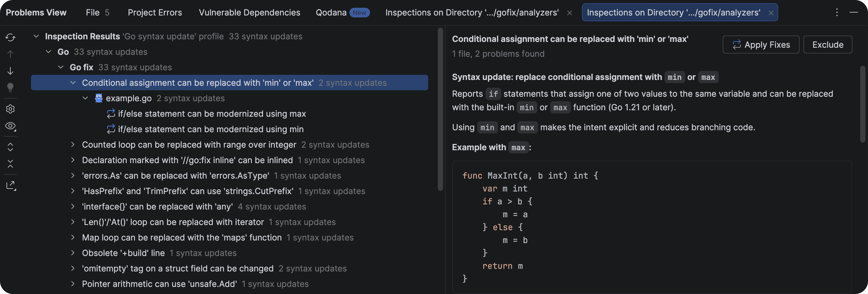Go to previous problem up arrow
The height and width of the screenshot is (294, 868).
click(10, 54)
